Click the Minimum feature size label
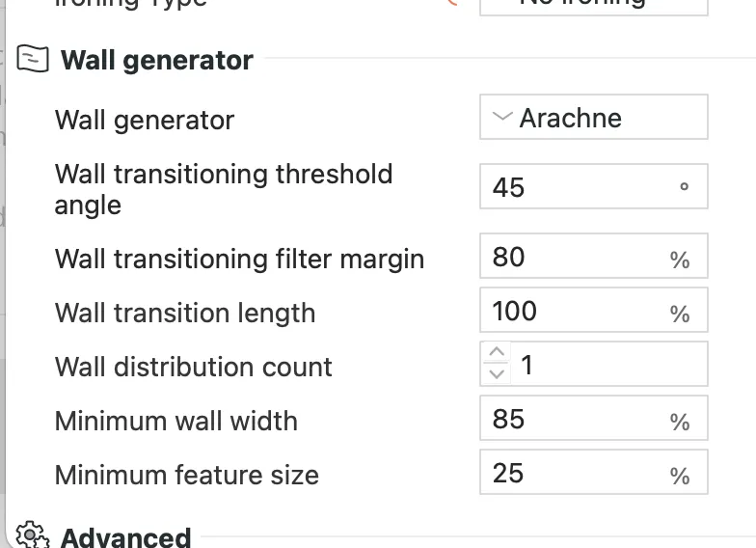 [187, 475]
